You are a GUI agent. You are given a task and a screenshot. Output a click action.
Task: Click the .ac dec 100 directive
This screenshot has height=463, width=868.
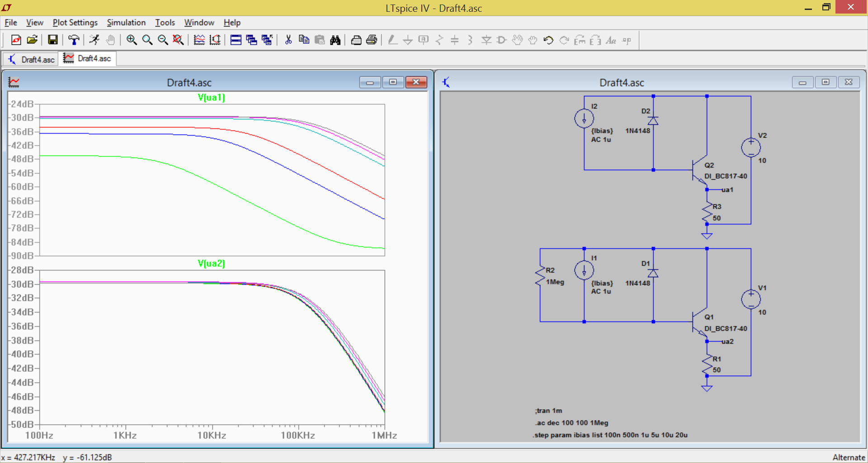(571, 423)
